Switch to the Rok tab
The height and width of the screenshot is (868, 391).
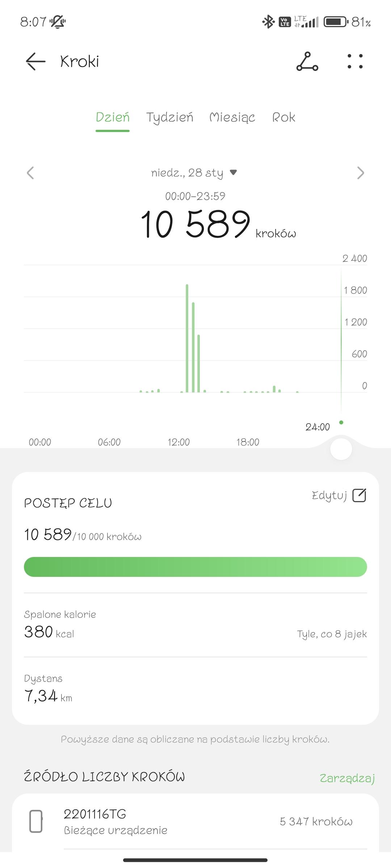point(283,117)
